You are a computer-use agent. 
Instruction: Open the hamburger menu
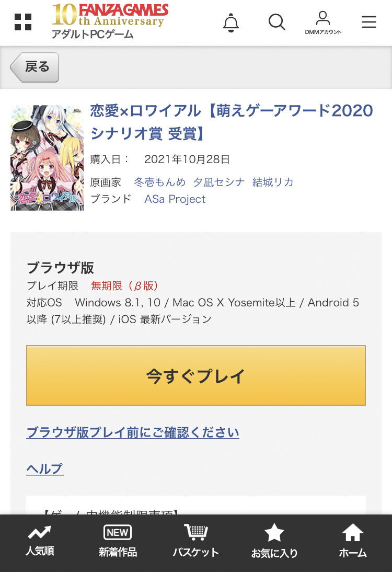pos(368,22)
